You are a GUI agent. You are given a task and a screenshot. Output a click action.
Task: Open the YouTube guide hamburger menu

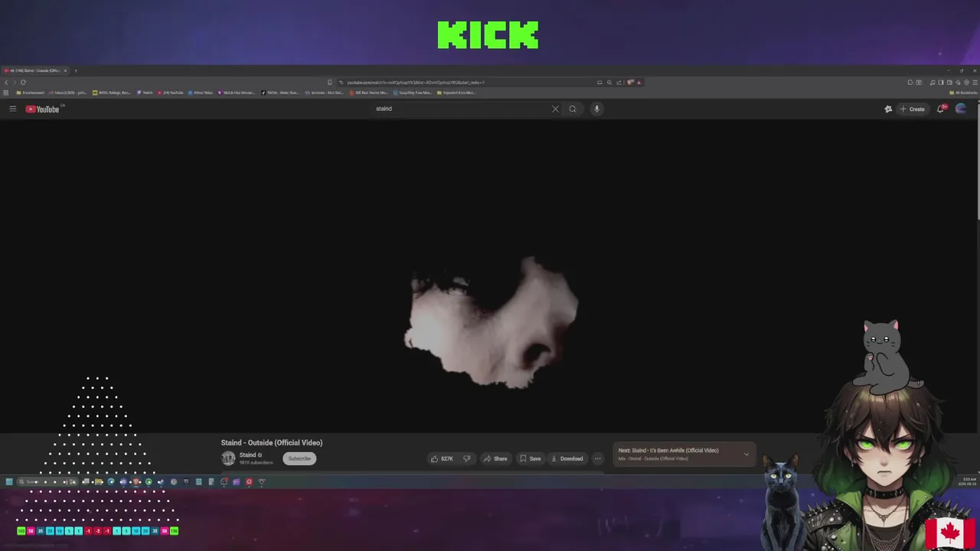click(x=12, y=109)
